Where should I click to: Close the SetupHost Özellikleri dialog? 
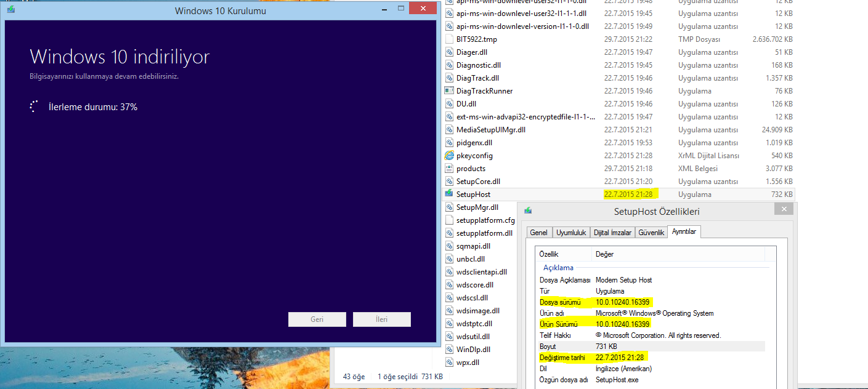tap(784, 209)
